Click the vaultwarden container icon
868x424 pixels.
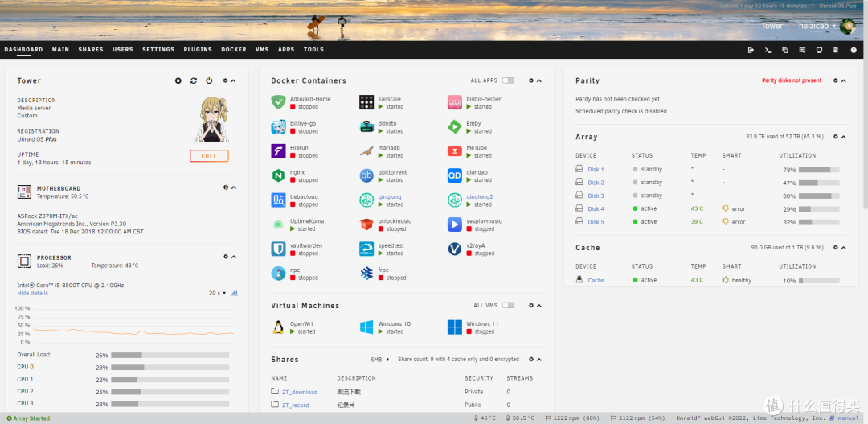[x=278, y=249]
